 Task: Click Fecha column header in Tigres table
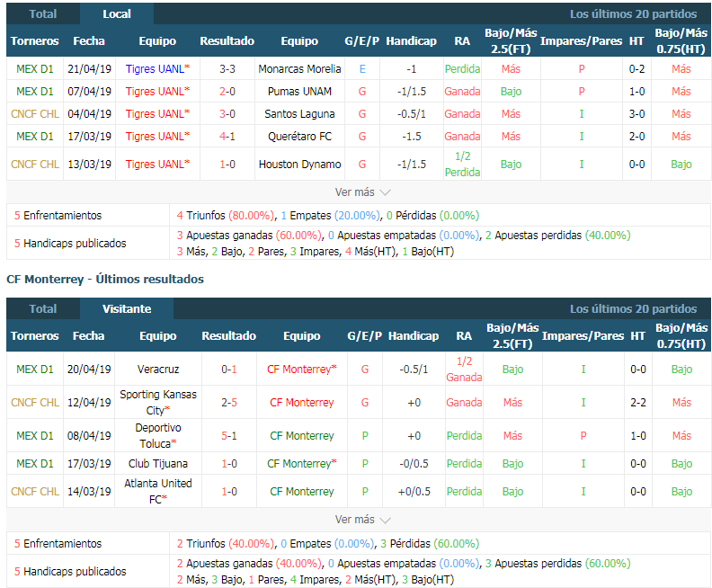point(89,40)
